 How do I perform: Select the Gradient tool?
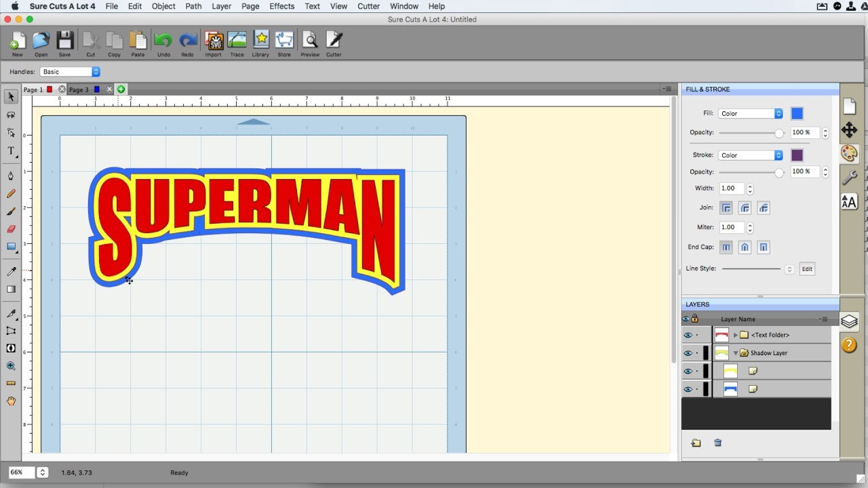tap(11, 289)
